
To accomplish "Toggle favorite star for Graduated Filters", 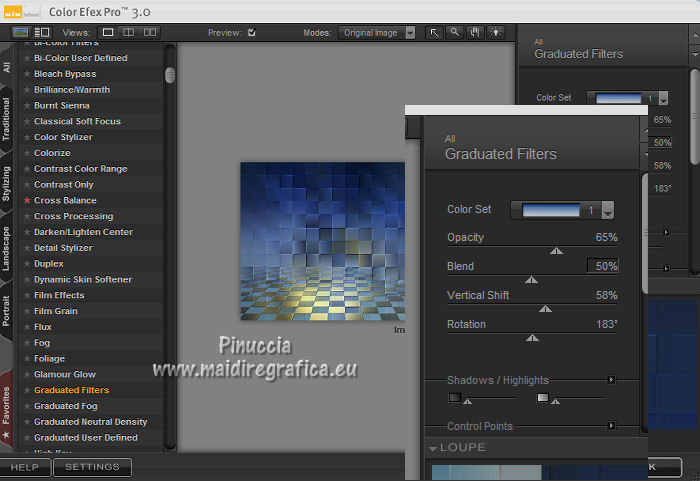I will point(27,390).
